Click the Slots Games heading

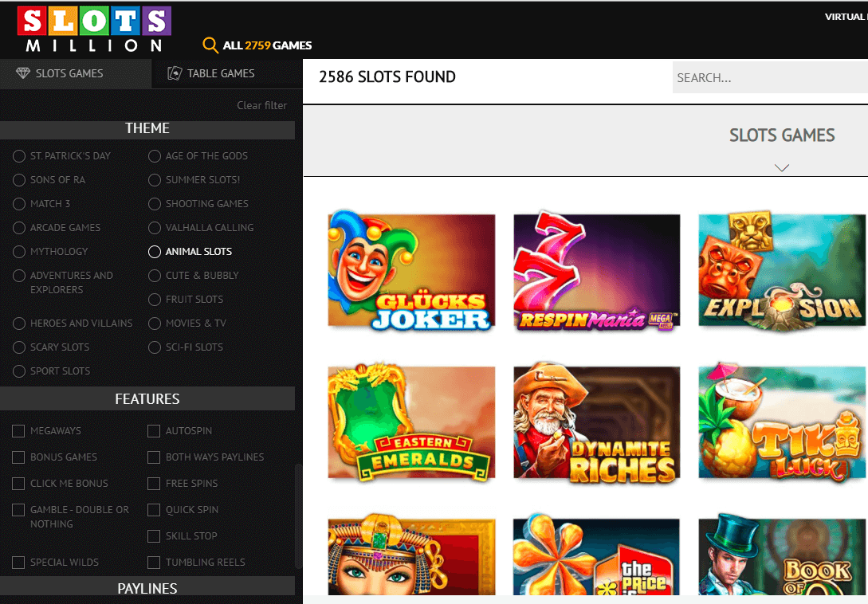coord(782,135)
